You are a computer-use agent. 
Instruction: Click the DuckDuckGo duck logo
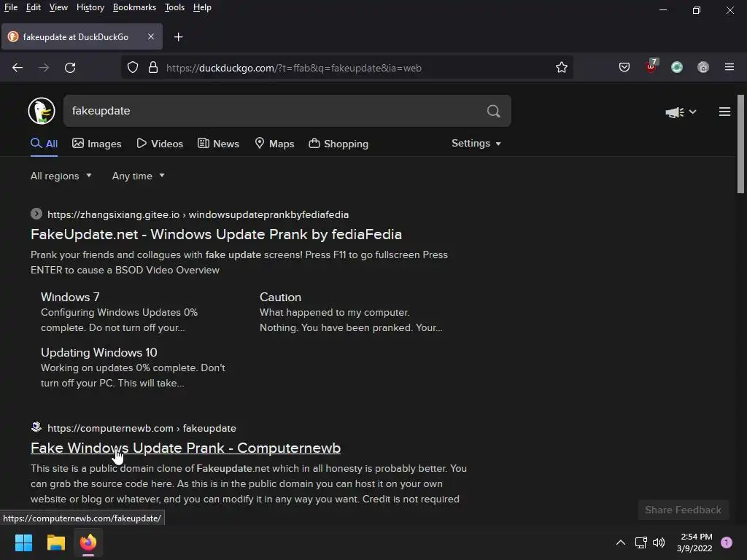click(42, 111)
